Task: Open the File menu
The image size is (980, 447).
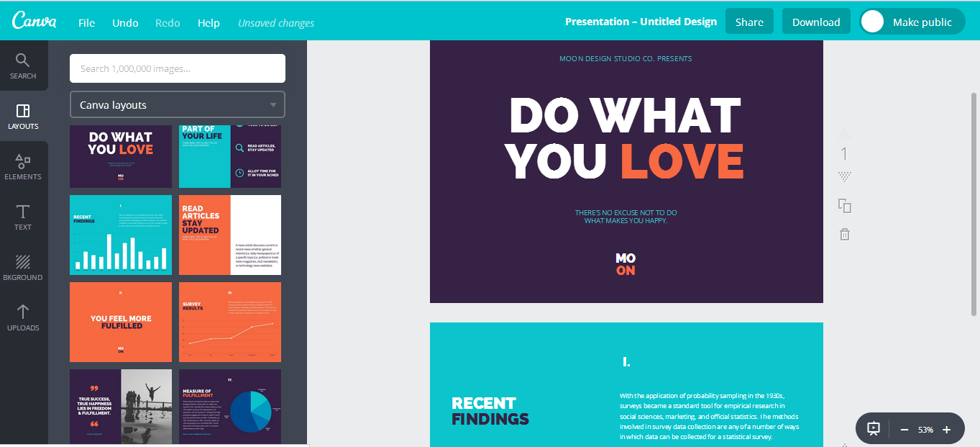Action: click(x=86, y=23)
